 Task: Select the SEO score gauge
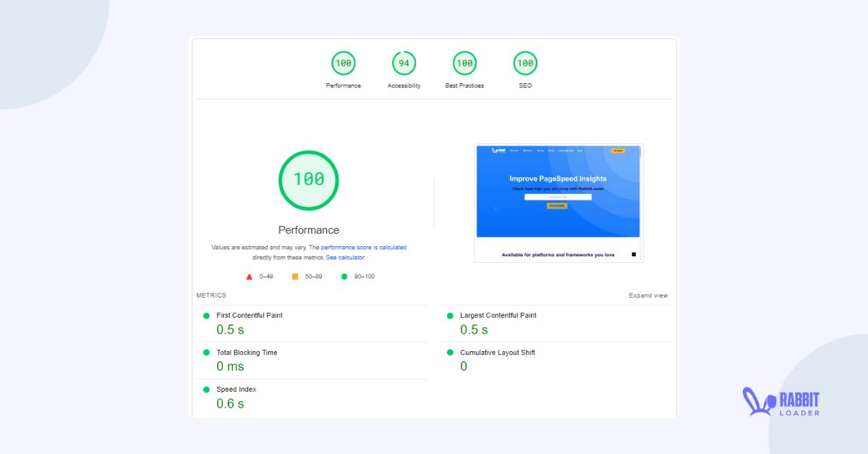point(525,64)
